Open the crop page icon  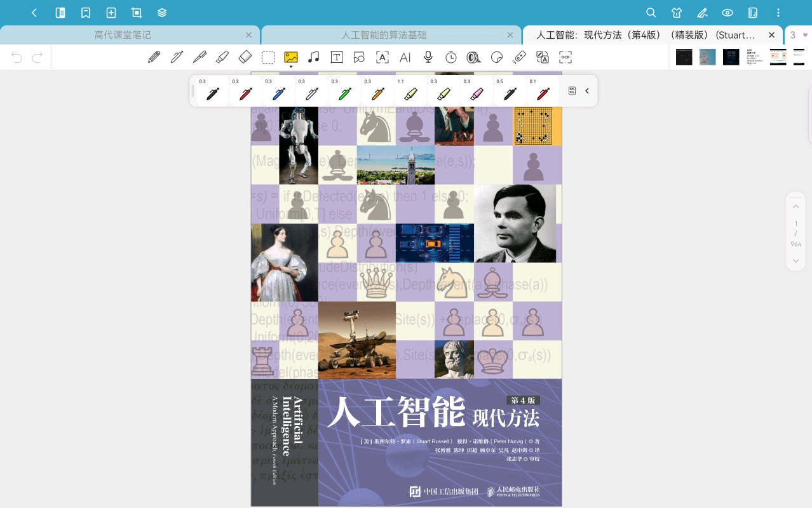137,13
